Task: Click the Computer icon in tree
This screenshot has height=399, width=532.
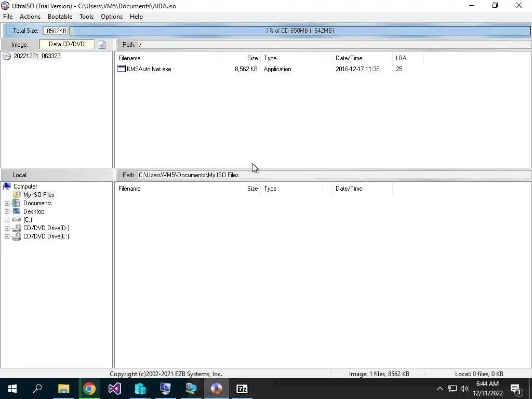Action: [7, 187]
